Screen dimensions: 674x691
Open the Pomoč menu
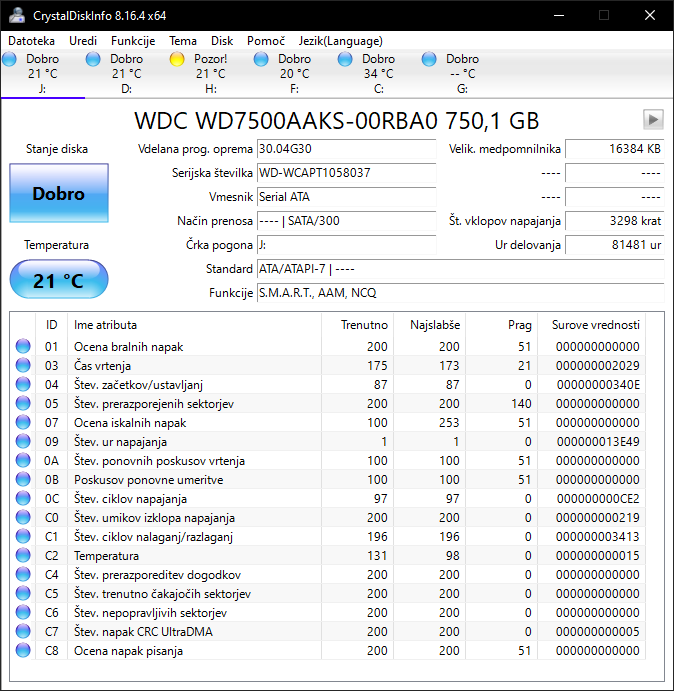tap(266, 41)
